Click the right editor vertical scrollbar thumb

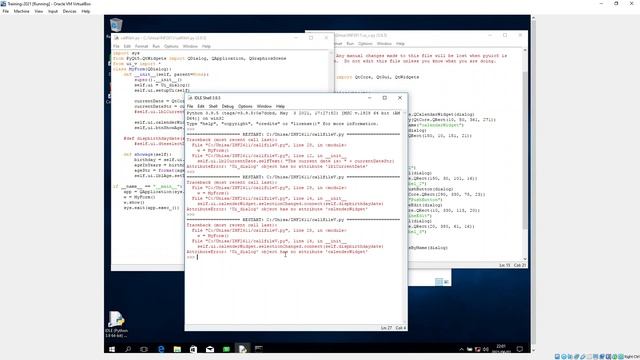(x=525, y=151)
